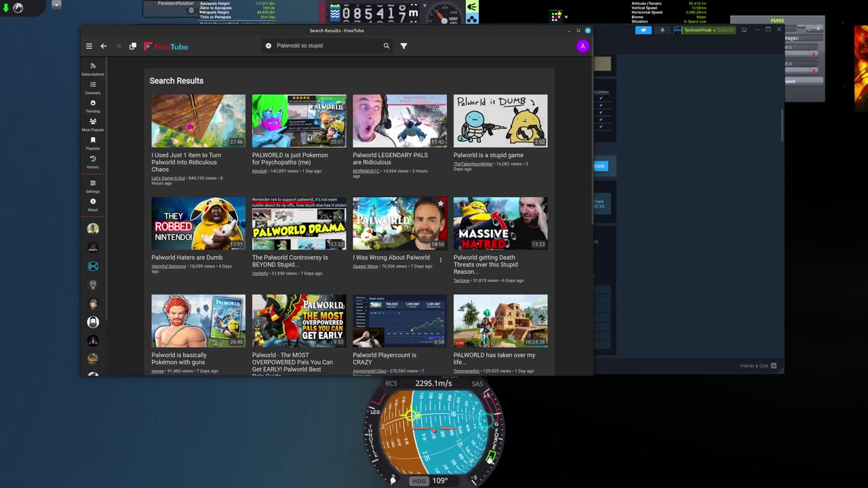This screenshot has width=868, height=488.
Task: Click blue 'more' button in Steam window
Action: click(x=600, y=165)
